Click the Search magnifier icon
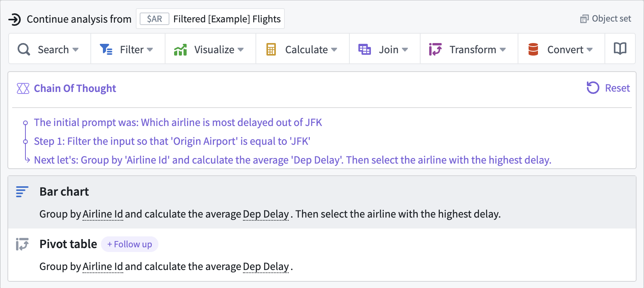Screen dimensions: 644x288 click(24, 49)
